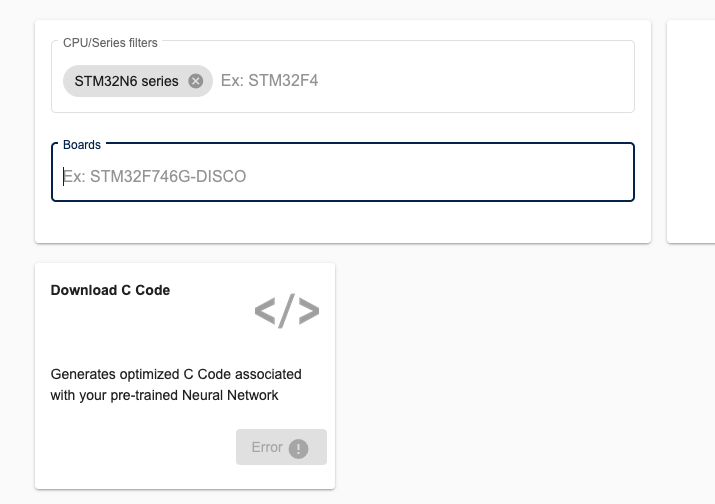Click the 'Generates optimized C Code' text line
The width and height of the screenshot is (715, 504).
pos(176,374)
